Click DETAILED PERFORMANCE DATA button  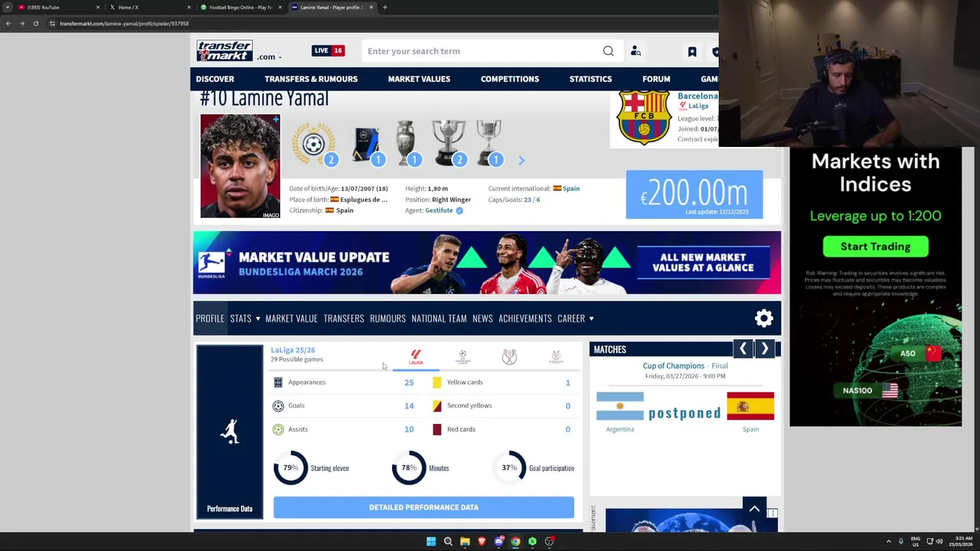click(423, 507)
